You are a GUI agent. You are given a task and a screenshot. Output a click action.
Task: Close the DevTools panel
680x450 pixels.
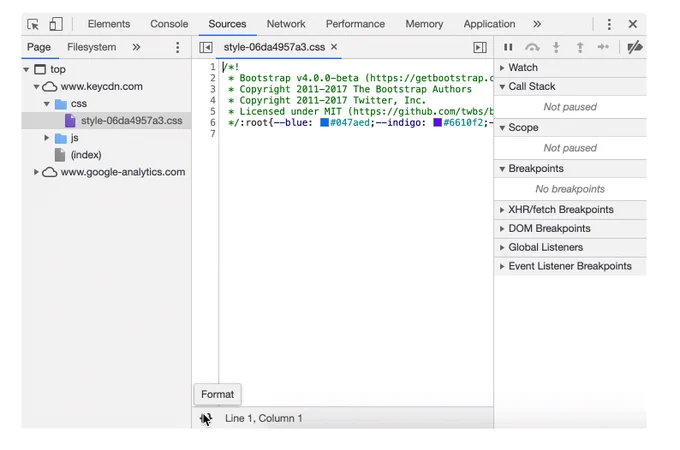point(633,24)
